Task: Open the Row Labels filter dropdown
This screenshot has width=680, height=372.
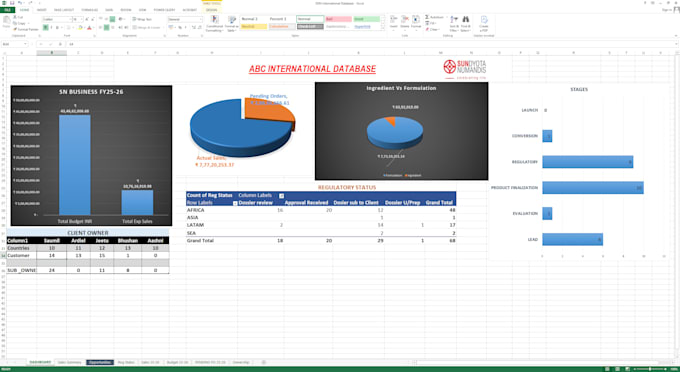Action: tap(235, 203)
